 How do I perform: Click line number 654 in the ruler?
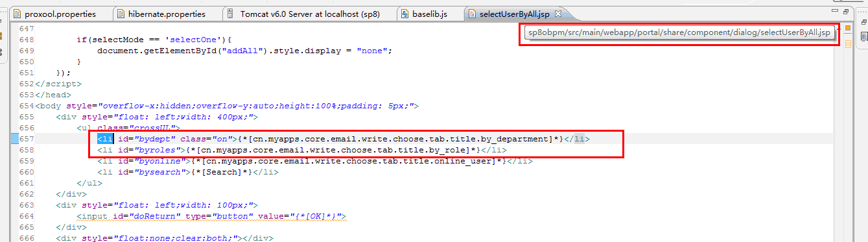tap(27, 106)
